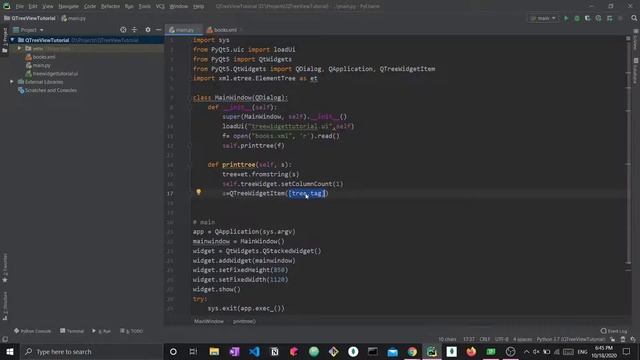Open the Edit menu

(x=33, y=6)
